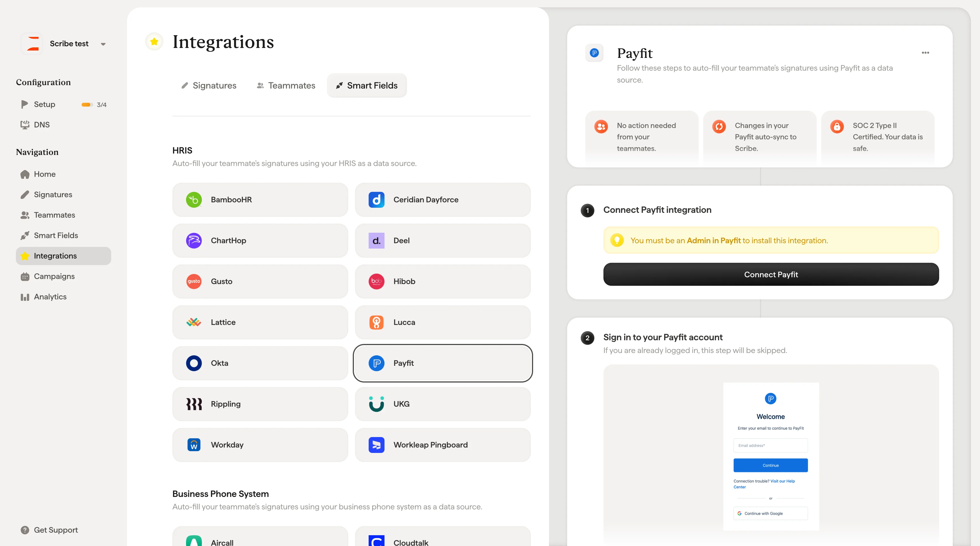Click the Connect Payfit button
This screenshot has width=980, height=546.
click(771, 274)
